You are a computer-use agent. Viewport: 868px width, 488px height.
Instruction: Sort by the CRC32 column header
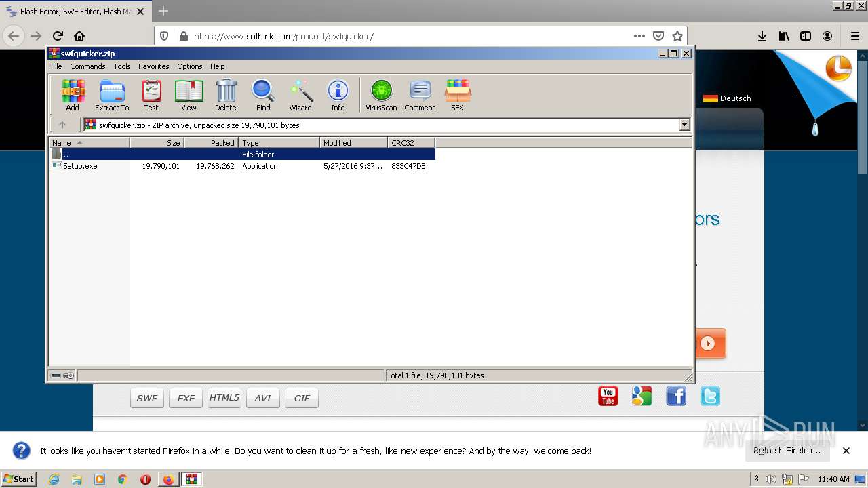coord(411,142)
